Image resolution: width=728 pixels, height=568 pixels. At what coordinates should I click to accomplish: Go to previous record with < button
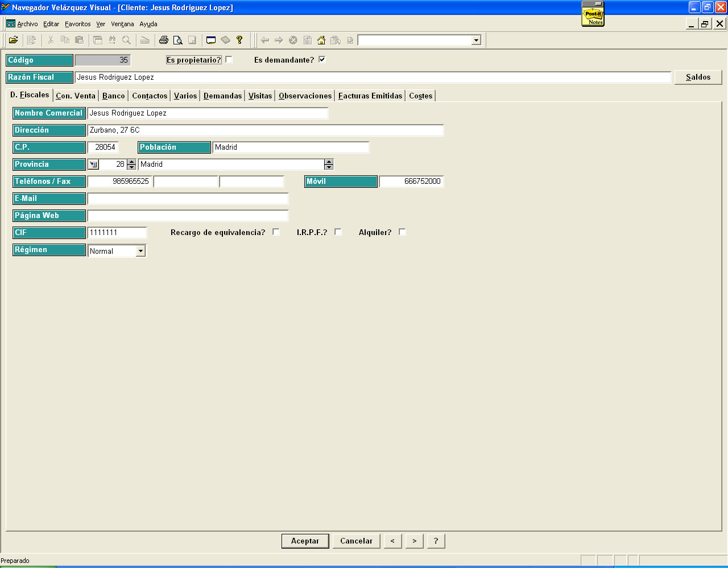(392, 541)
